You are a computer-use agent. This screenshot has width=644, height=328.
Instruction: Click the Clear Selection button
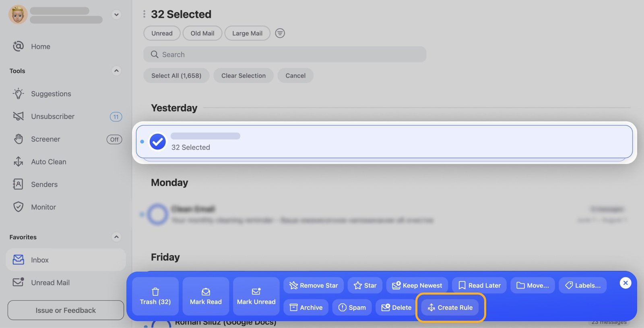click(x=243, y=75)
